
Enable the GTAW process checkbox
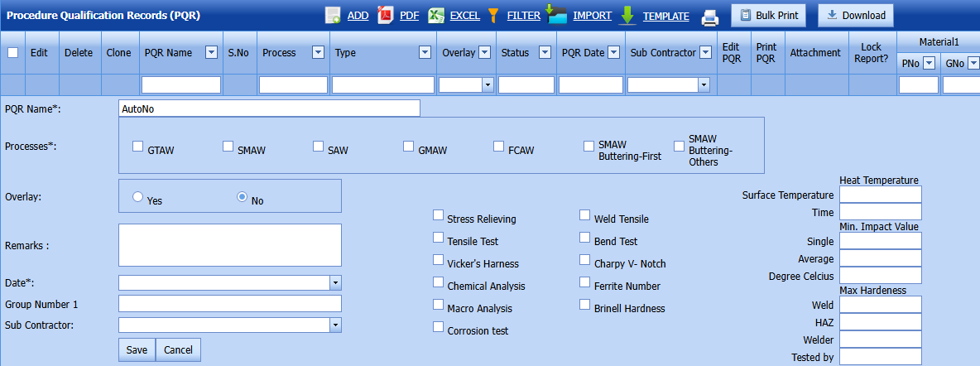[138, 147]
